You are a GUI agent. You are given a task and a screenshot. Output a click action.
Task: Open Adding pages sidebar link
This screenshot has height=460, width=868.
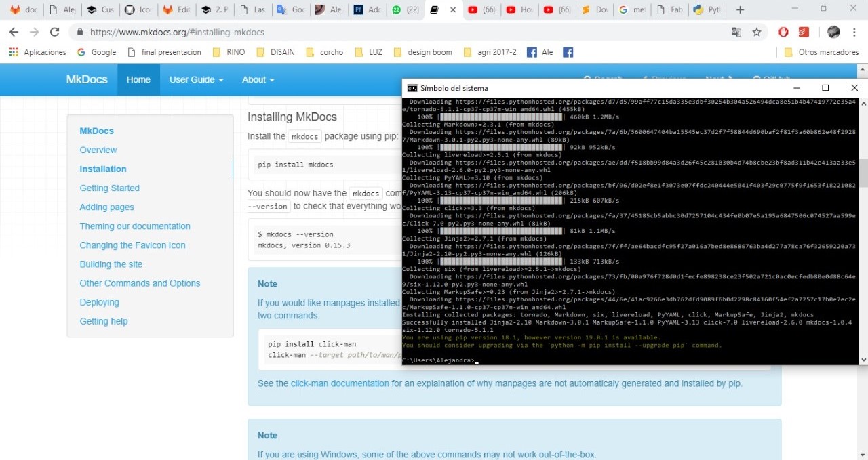click(x=106, y=207)
